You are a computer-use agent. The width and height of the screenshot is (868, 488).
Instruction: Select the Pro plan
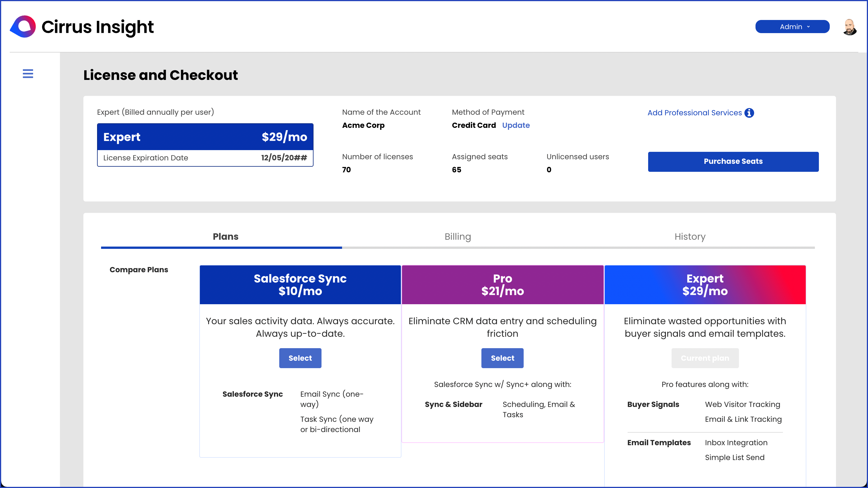pyautogui.click(x=502, y=358)
